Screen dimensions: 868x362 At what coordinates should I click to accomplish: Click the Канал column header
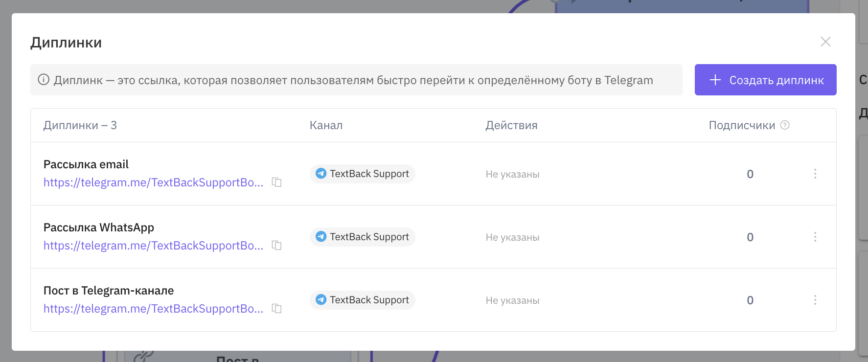(326, 125)
